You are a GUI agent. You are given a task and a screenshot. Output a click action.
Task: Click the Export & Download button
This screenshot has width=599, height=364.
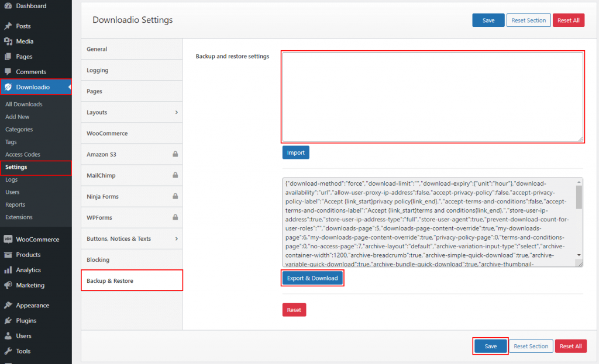(x=312, y=278)
